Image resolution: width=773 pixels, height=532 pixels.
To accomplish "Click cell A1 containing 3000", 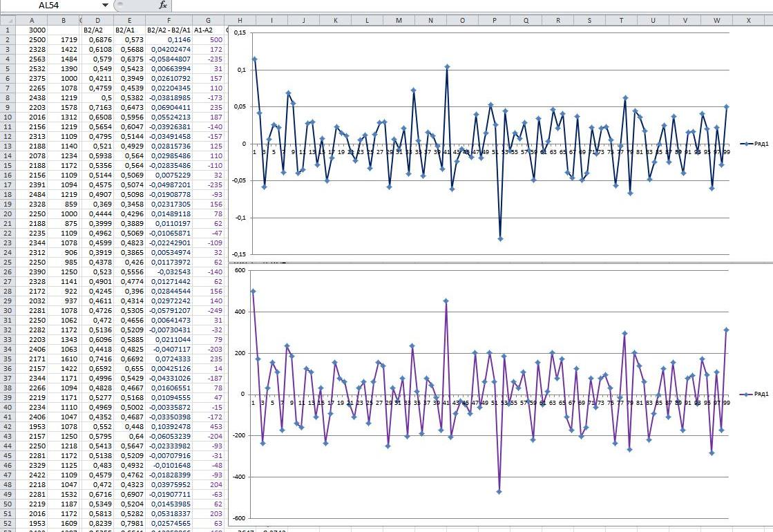I will tap(32, 30).
